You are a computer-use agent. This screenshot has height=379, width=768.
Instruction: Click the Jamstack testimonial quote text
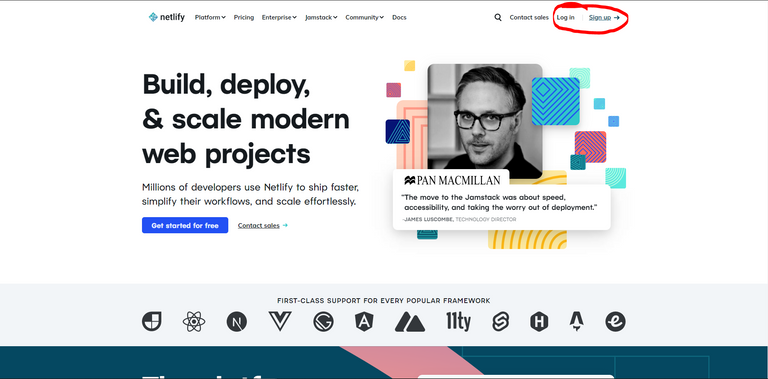pyautogui.click(x=499, y=202)
